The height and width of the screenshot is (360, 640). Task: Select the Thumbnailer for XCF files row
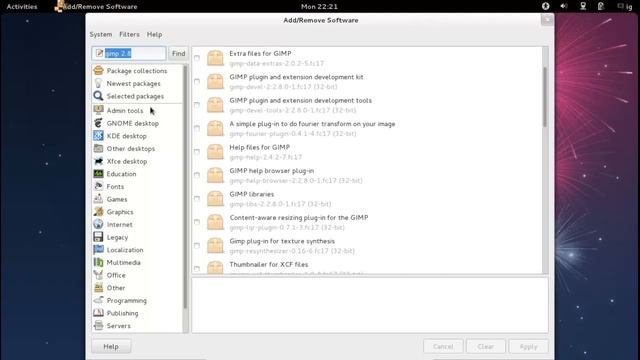(367, 268)
